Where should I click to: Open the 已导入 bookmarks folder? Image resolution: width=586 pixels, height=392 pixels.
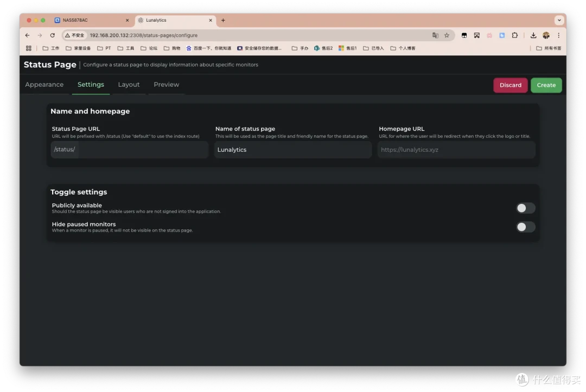373,48
